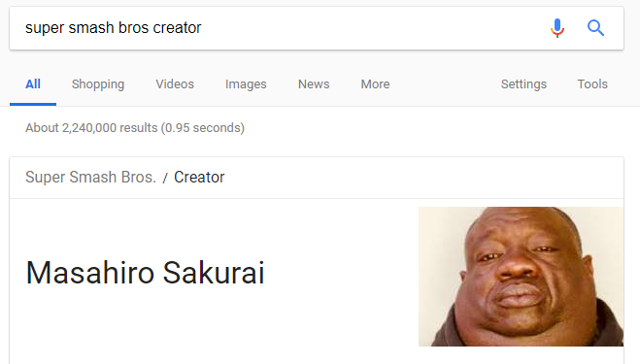The image size is (640, 364).
Task: Click the microphone voice search icon
Action: [557, 28]
